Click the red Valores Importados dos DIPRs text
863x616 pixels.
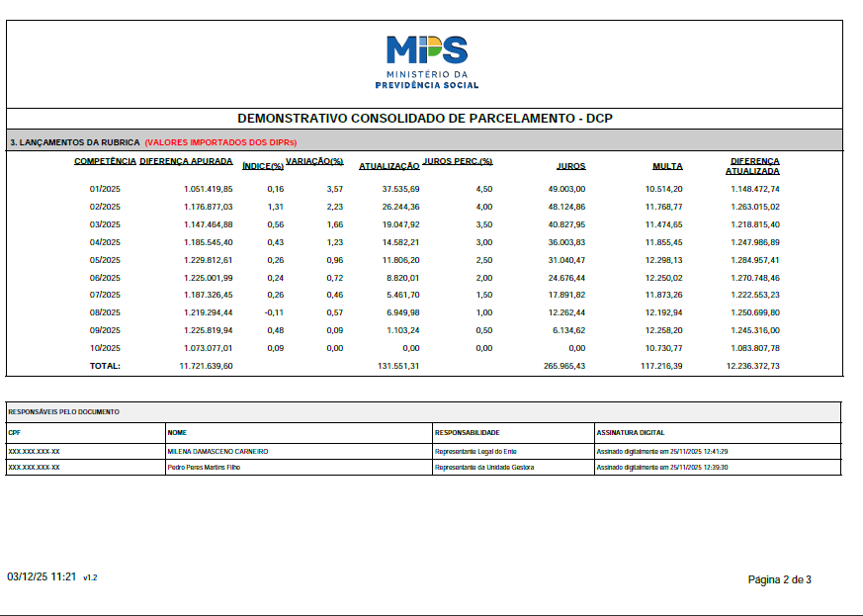pos(220,142)
